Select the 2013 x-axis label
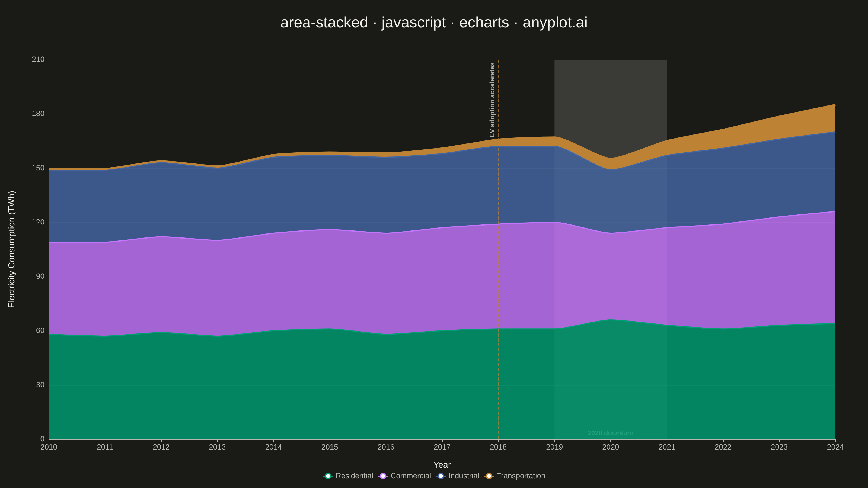This screenshot has width=868, height=488. pyautogui.click(x=217, y=447)
